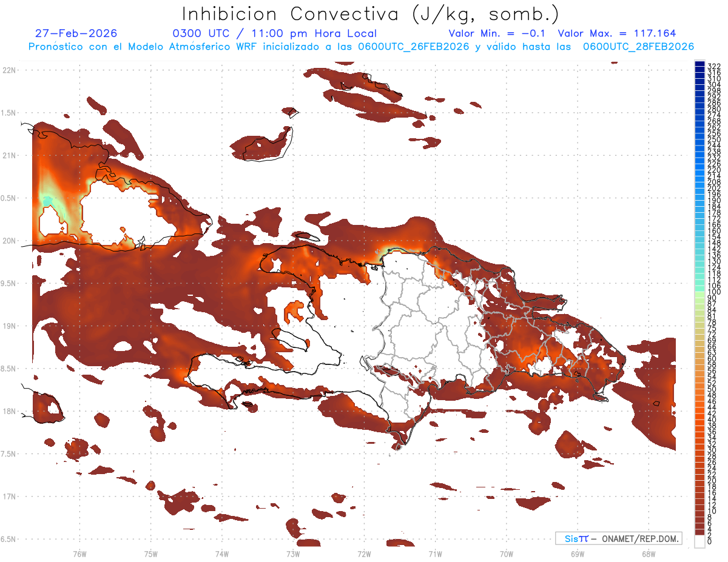Viewport: 728px width, 562px height.
Task: Click the '74W' longitude label
Action: point(222,554)
